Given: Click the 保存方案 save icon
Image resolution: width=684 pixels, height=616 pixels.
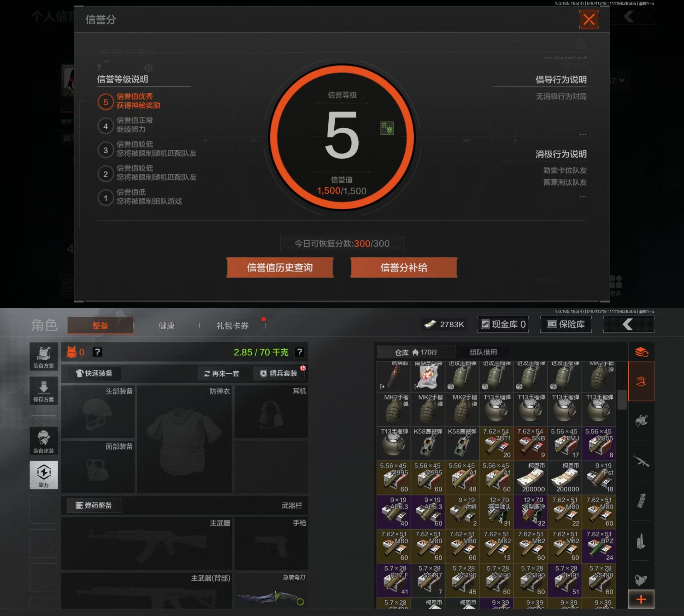Looking at the screenshot, I should 44,391.
